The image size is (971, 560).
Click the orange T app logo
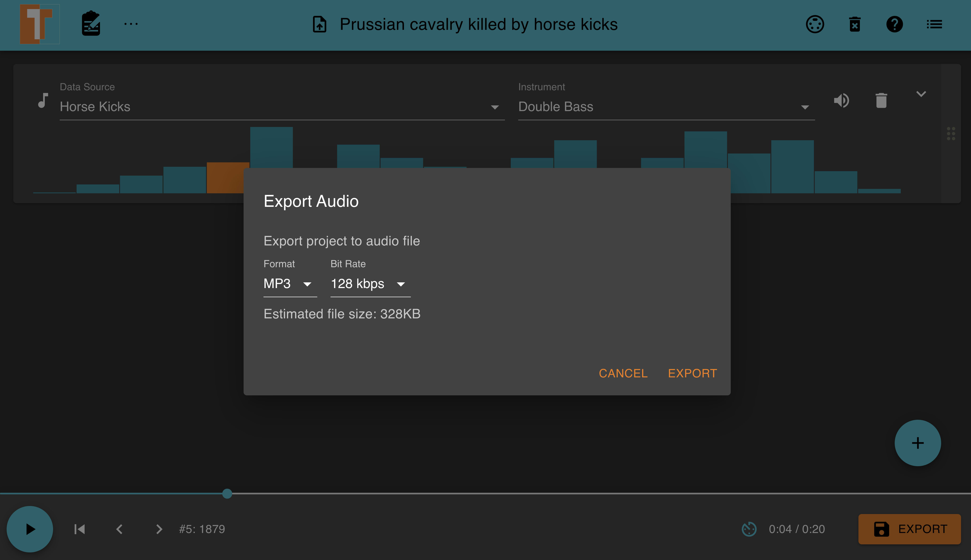click(x=40, y=24)
